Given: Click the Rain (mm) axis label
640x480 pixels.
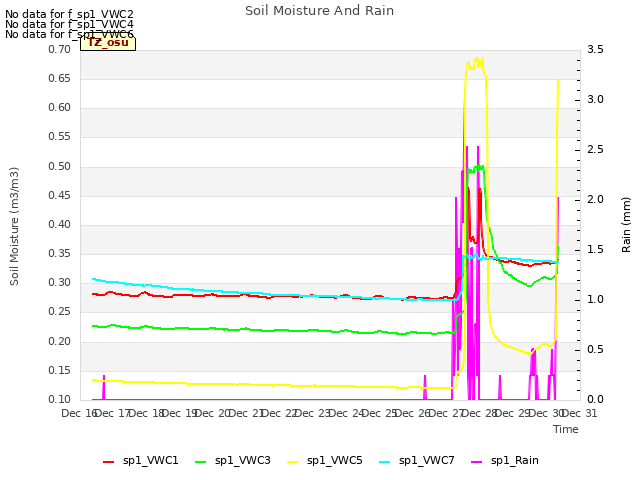Looking at the screenshot, I should (x=626, y=225).
